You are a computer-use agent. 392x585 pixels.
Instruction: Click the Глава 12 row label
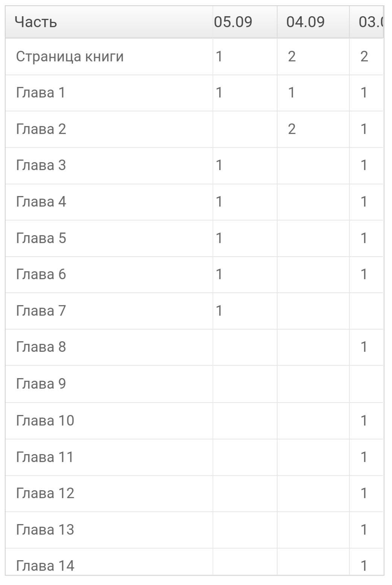[45, 493]
